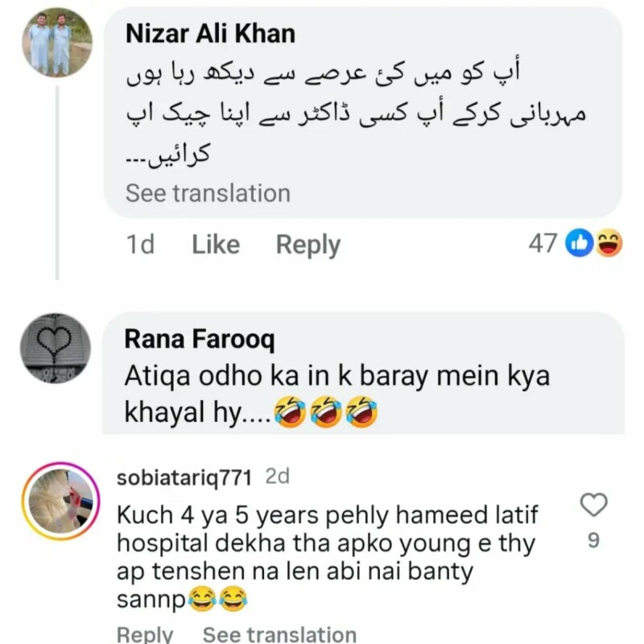Screen dimensions: 644x644
Task: Click the 2d timestamp beside sobiatariq771
Action: (278, 477)
